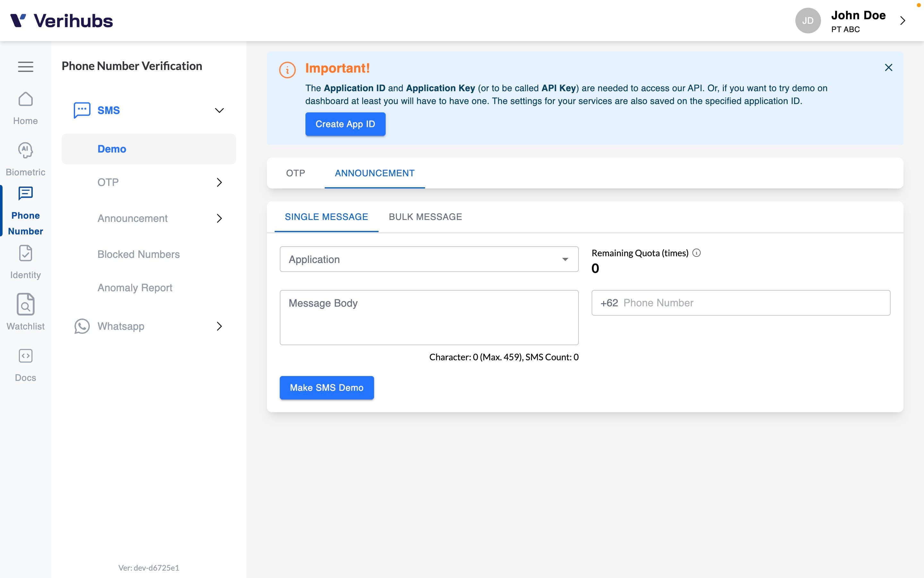This screenshot has height=578, width=924.
Task: Open Biometric section icon
Action: tap(26, 150)
